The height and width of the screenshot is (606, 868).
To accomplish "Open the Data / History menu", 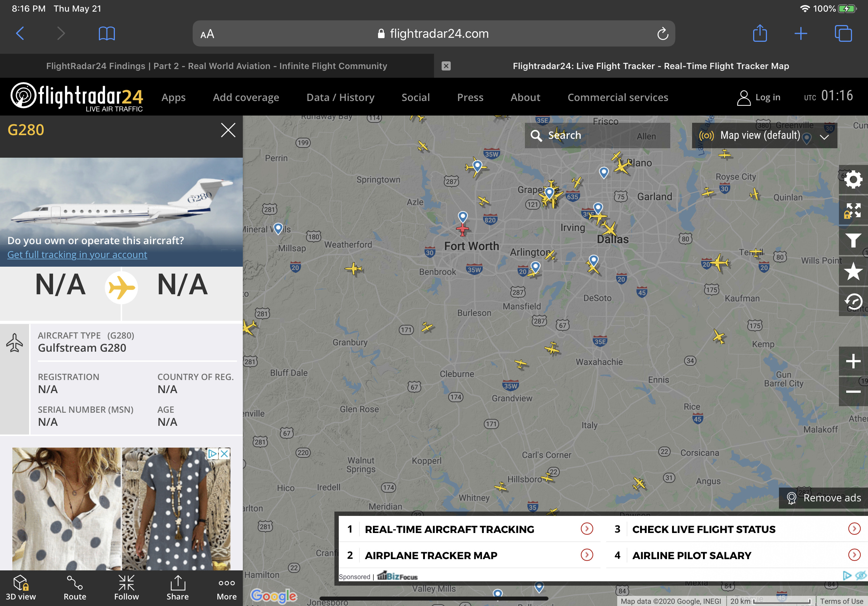I will [x=340, y=97].
